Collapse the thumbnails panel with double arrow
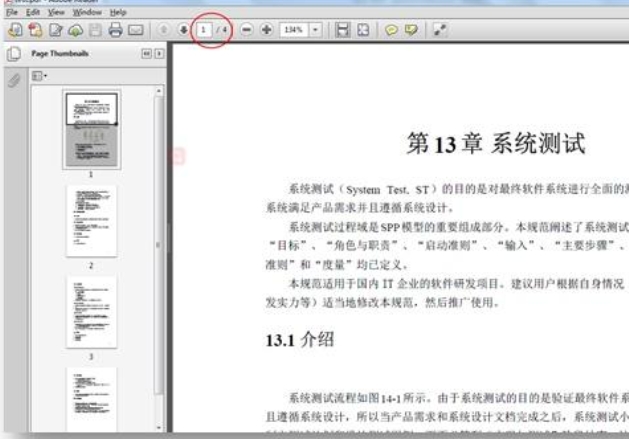 (146, 54)
